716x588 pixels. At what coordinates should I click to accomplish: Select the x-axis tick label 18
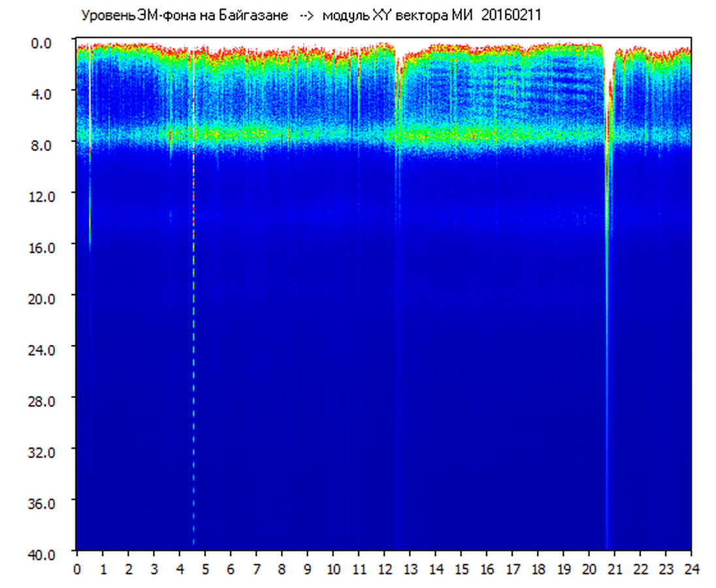(538, 569)
